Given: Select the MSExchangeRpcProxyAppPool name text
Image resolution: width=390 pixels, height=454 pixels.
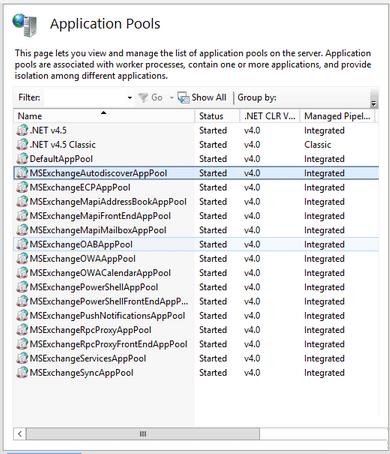Looking at the screenshot, I should tap(91, 330).
